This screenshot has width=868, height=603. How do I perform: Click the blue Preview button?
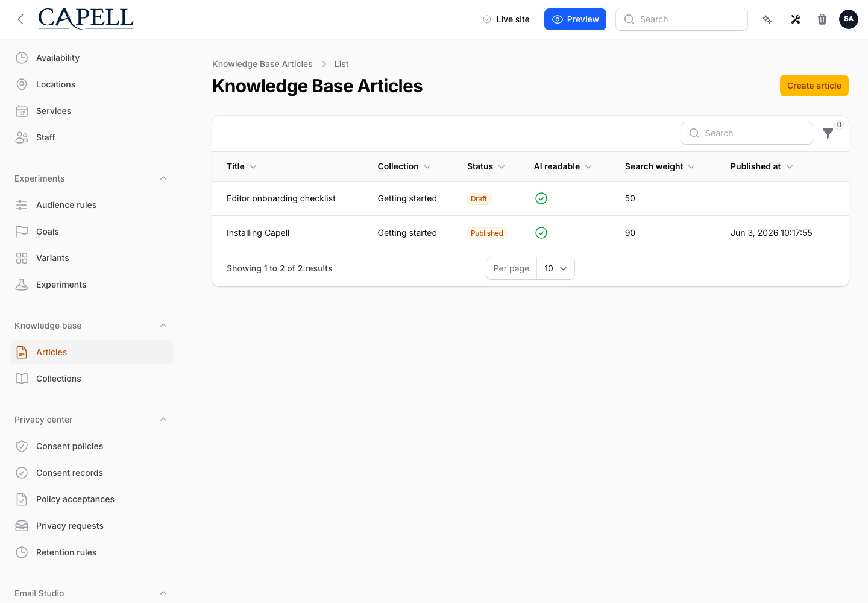point(575,19)
